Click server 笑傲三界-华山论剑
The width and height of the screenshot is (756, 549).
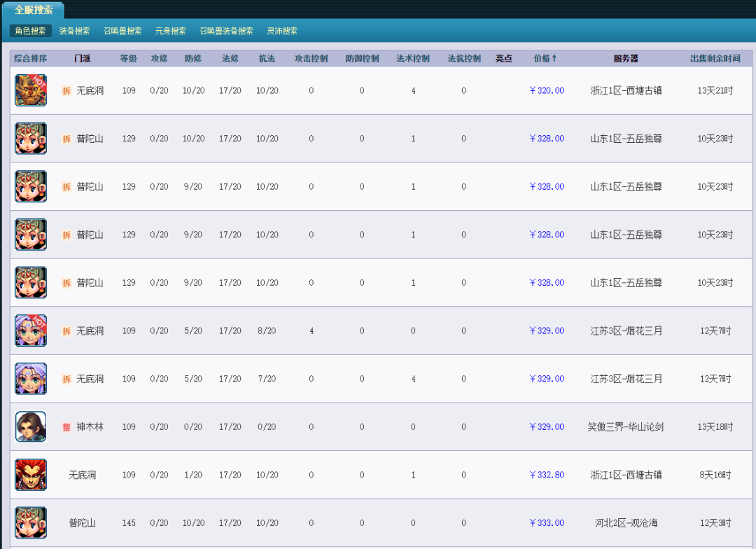[x=626, y=426]
